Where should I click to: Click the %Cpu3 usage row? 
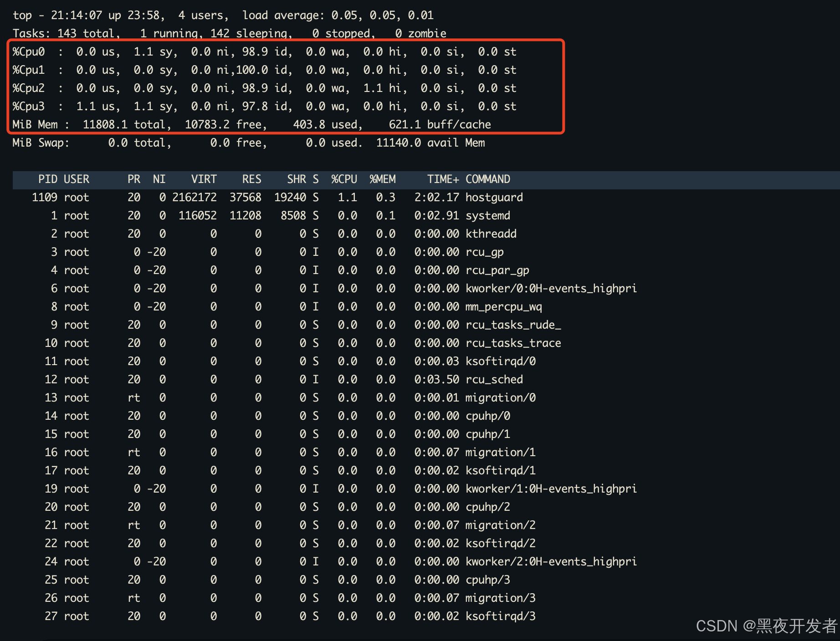click(x=265, y=107)
